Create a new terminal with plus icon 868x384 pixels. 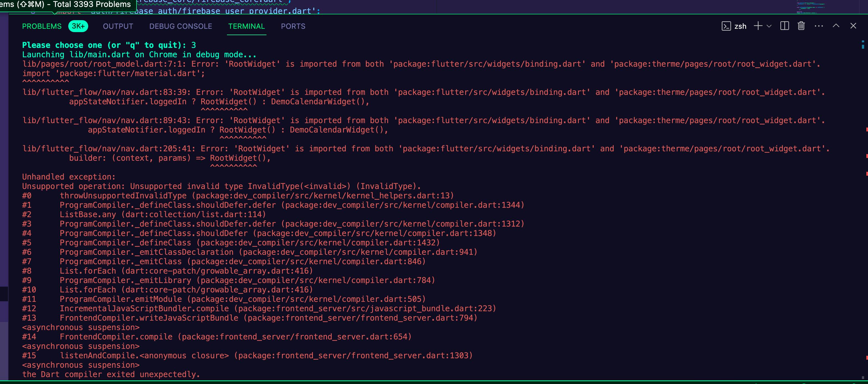[x=758, y=26]
